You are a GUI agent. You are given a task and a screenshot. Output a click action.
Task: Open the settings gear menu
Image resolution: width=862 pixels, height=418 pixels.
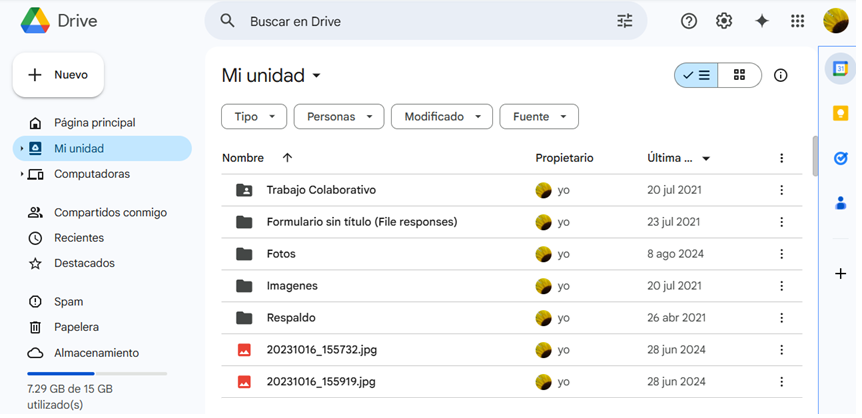coord(724,21)
